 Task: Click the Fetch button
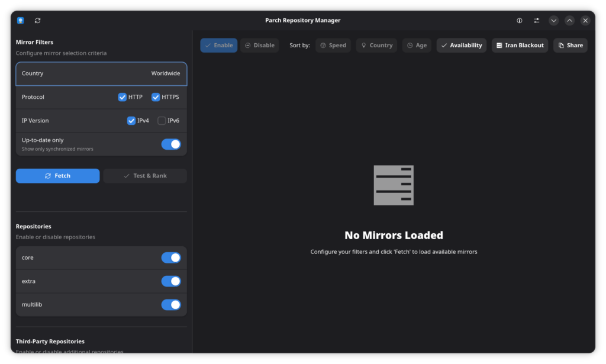pyautogui.click(x=57, y=176)
